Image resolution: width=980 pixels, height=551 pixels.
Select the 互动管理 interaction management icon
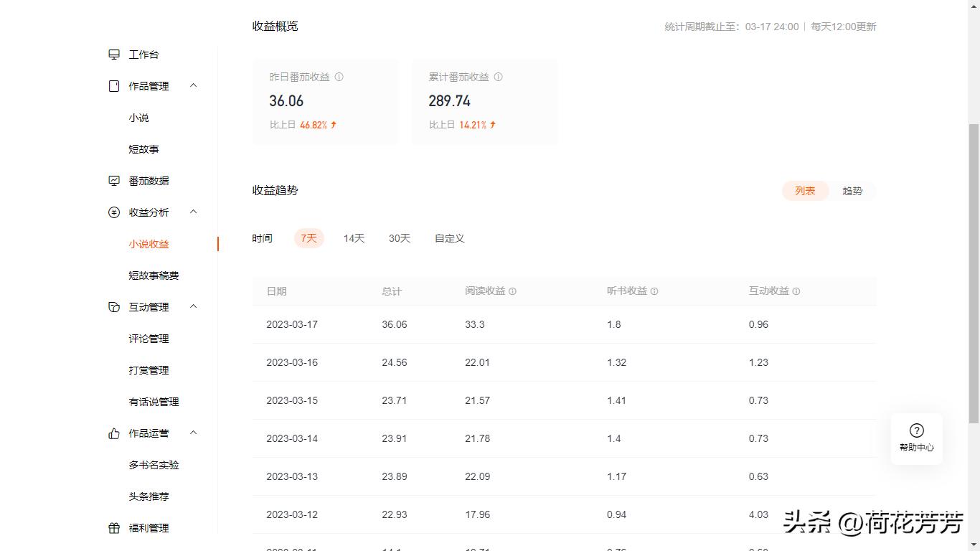(x=113, y=306)
